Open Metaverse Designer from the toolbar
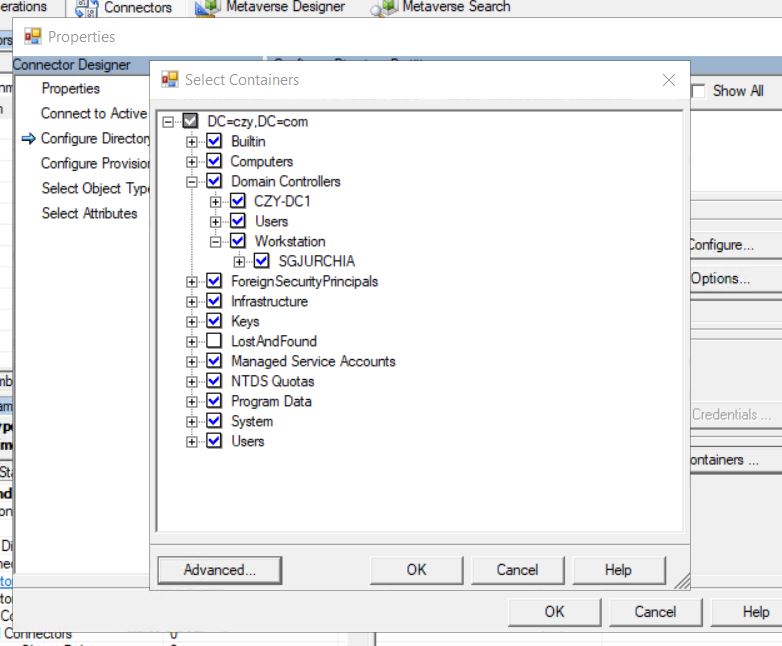 [x=269, y=7]
